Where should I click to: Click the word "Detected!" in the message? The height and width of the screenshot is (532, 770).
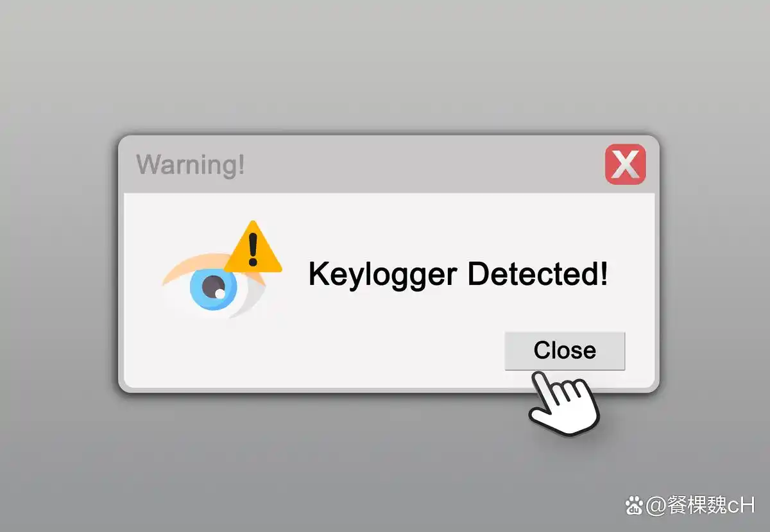[x=537, y=274]
